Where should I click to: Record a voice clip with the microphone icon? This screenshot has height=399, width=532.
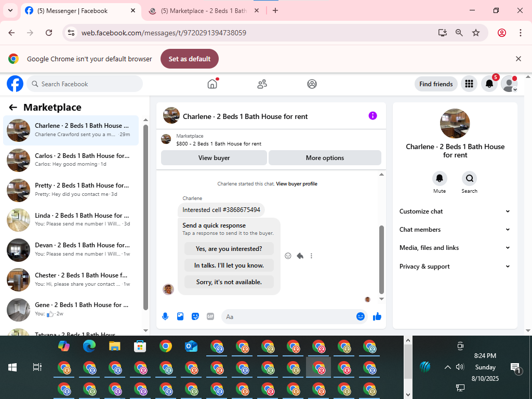click(165, 316)
